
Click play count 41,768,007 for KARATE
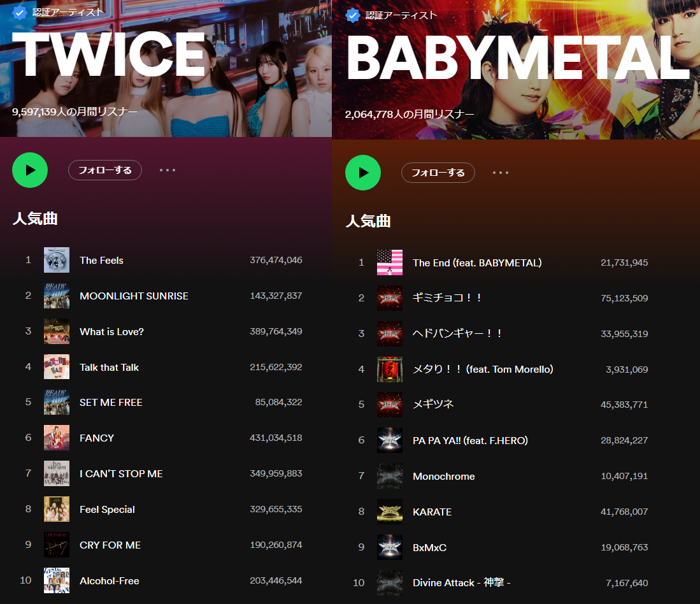tap(624, 512)
